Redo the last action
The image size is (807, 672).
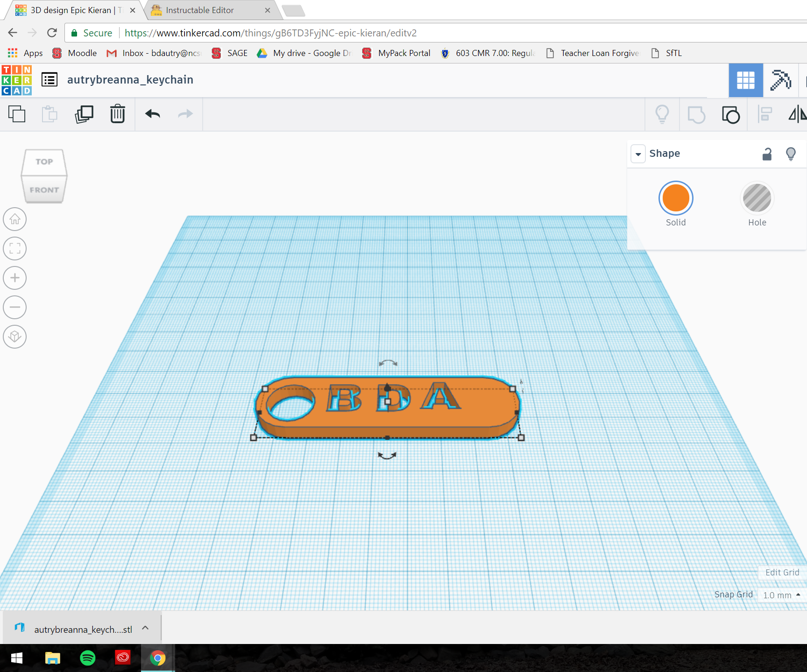[x=185, y=114]
